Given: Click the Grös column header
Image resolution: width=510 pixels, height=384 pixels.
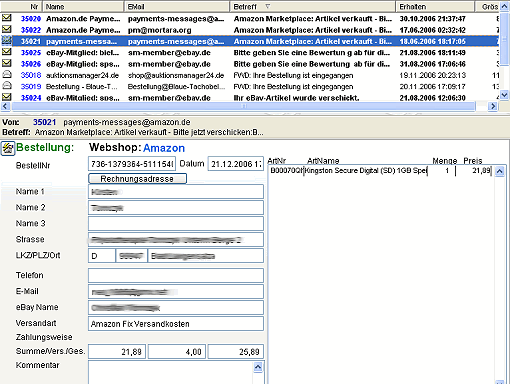Looking at the screenshot, I should (x=487, y=6).
